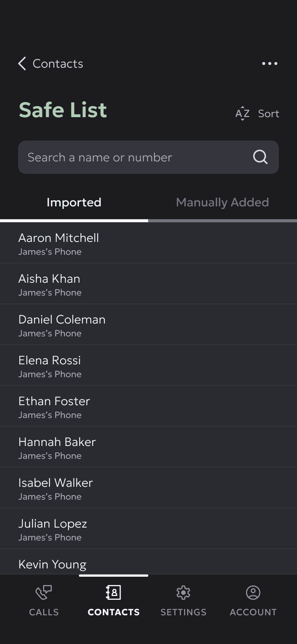Tap Ethan Foster contact row
The width and height of the screenshot is (297, 644).
[x=148, y=406]
